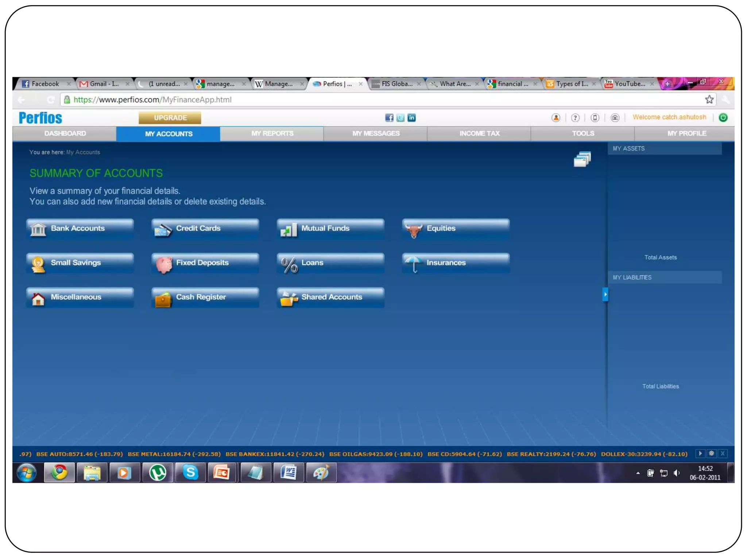Open the help question mark icon

tap(575, 118)
